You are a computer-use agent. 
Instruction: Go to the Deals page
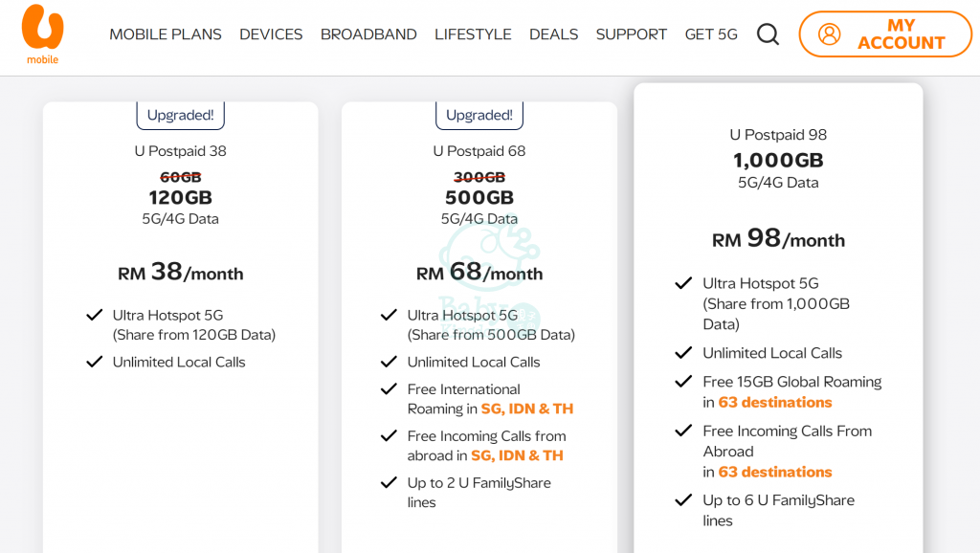click(x=553, y=34)
